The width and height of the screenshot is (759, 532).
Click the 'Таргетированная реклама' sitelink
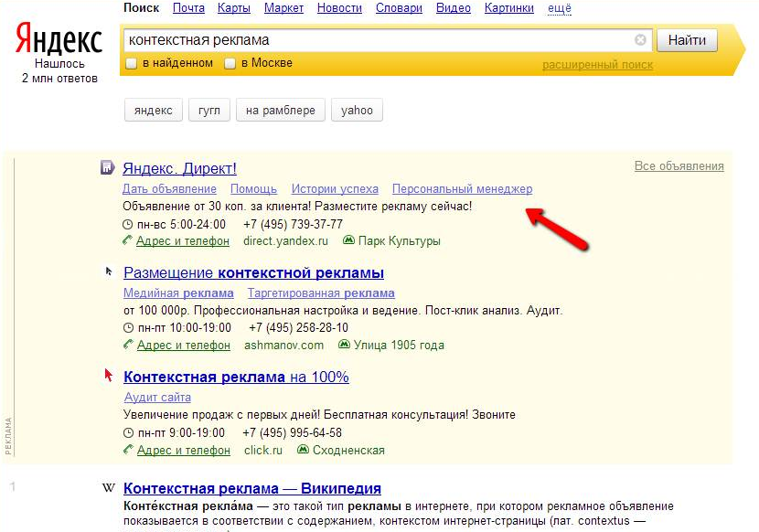click(x=321, y=293)
